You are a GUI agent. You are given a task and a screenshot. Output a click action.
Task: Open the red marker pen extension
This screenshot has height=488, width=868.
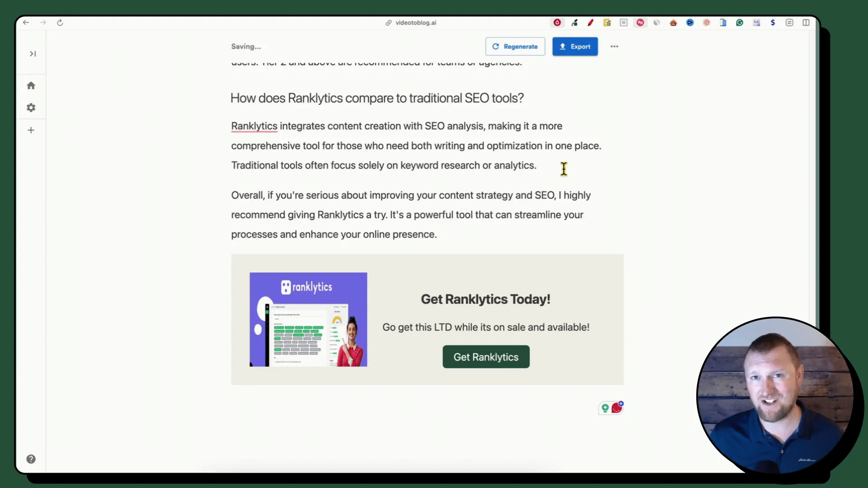[x=590, y=23]
